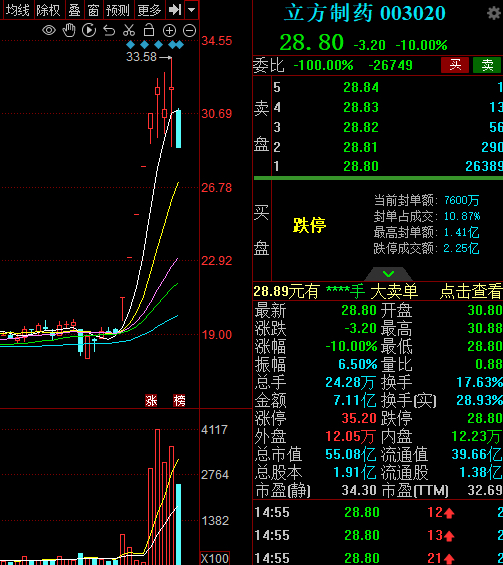
Task: Zoom in with the plus circle icon
Action: tap(169, 31)
